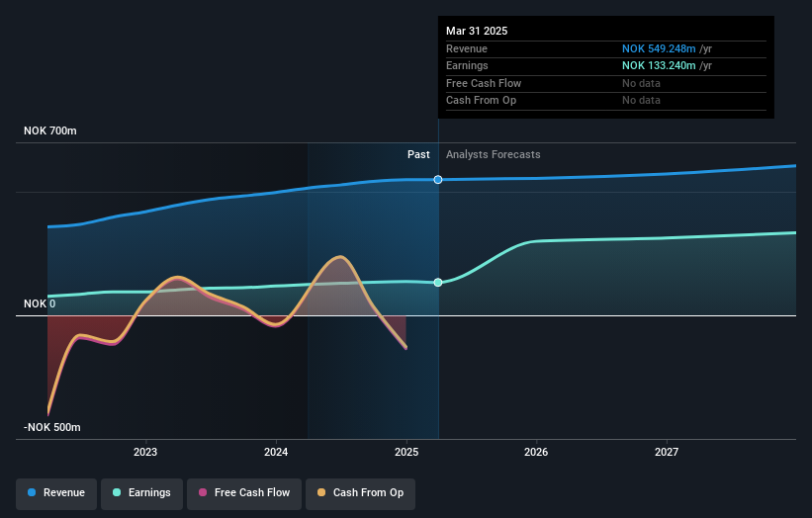Click the Revenue row label in tooltip
The image size is (812, 518).
coord(467,48)
